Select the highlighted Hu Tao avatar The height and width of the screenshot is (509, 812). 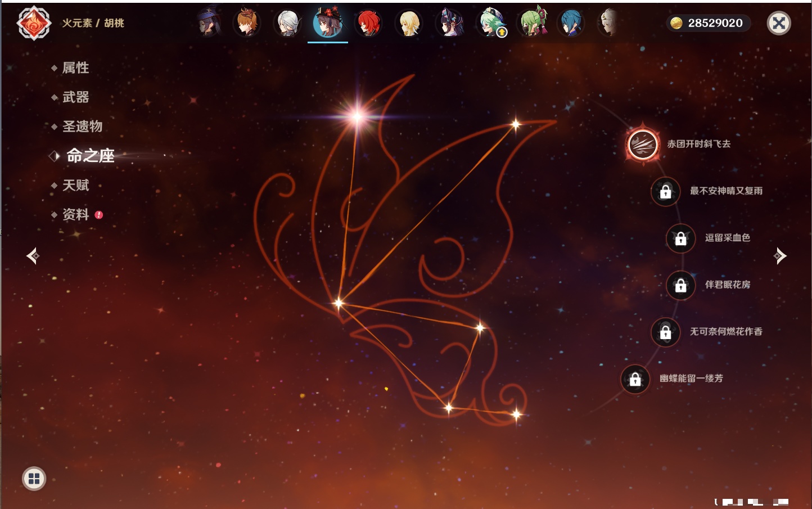[x=328, y=23]
